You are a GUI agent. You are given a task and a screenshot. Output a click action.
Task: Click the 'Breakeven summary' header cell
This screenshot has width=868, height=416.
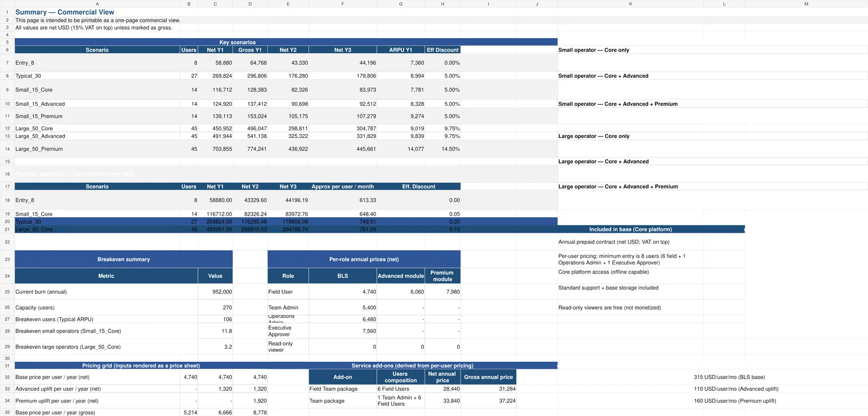coord(124,259)
